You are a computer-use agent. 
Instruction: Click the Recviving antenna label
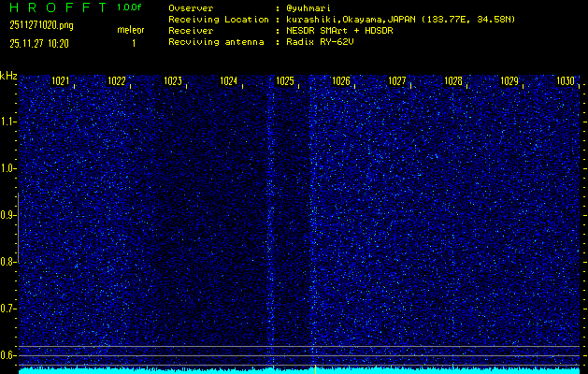216,42
